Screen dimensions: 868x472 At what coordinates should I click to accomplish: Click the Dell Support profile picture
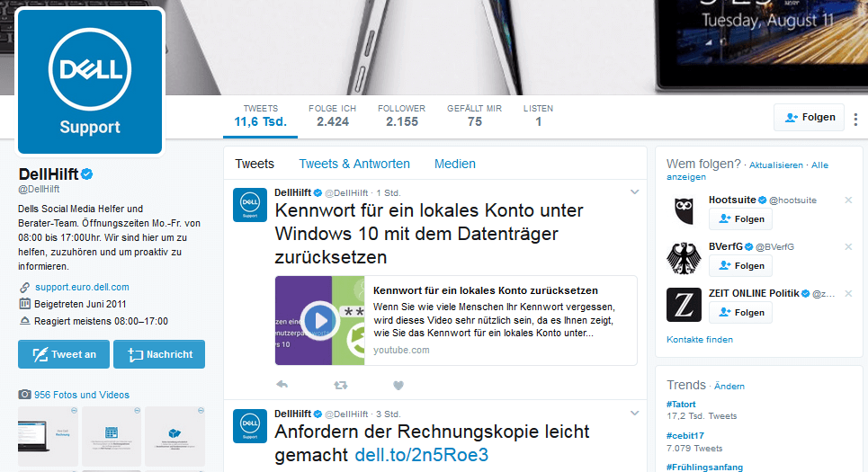point(90,81)
